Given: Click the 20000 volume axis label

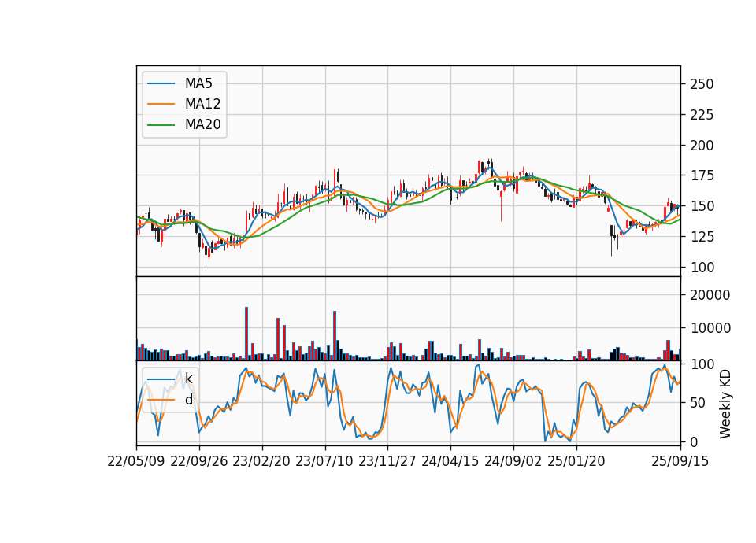Looking at the screenshot, I should click(710, 295).
